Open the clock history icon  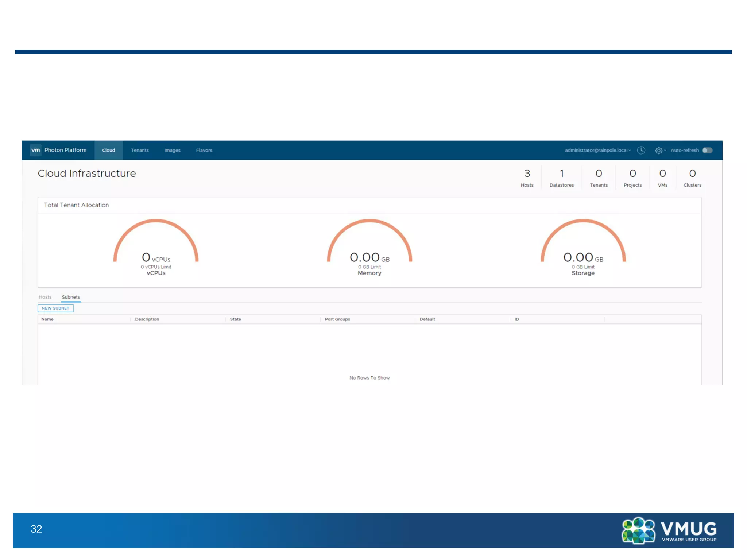tap(641, 150)
